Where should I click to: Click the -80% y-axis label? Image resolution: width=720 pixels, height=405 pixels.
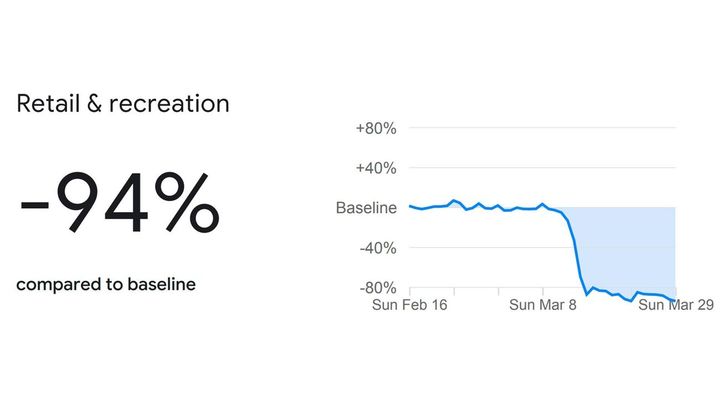point(378,287)
